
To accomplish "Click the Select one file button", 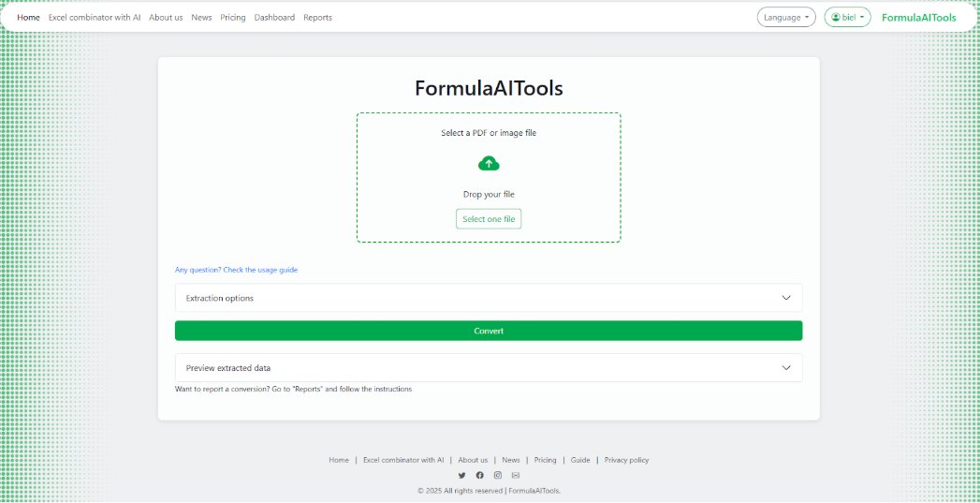I will click(x=489, y=219).
